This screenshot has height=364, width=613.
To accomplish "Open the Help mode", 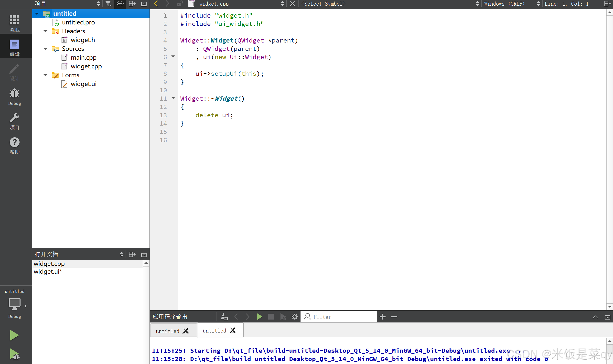I will (x=14, y=145).
